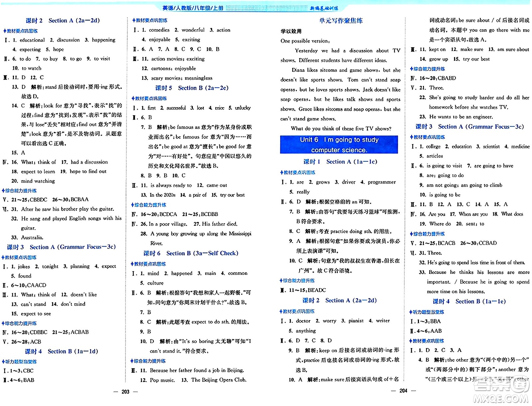
Task: Click the '学以致用' label
Action: 291,31
